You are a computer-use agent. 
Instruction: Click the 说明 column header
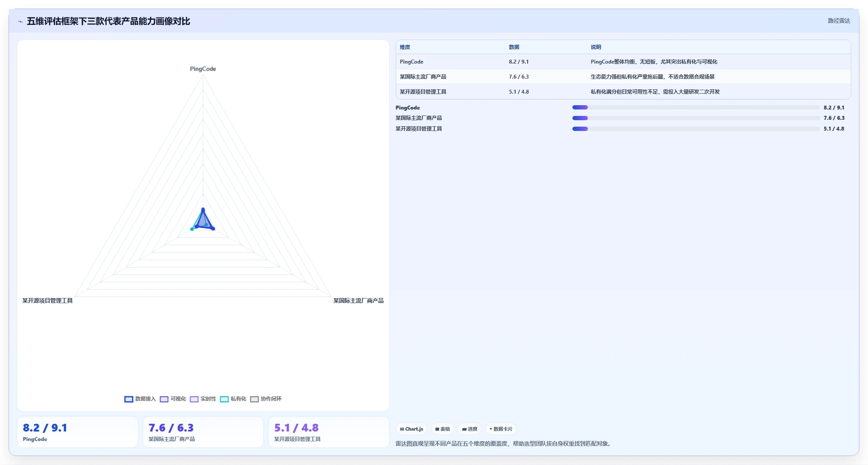pos(596,47)
